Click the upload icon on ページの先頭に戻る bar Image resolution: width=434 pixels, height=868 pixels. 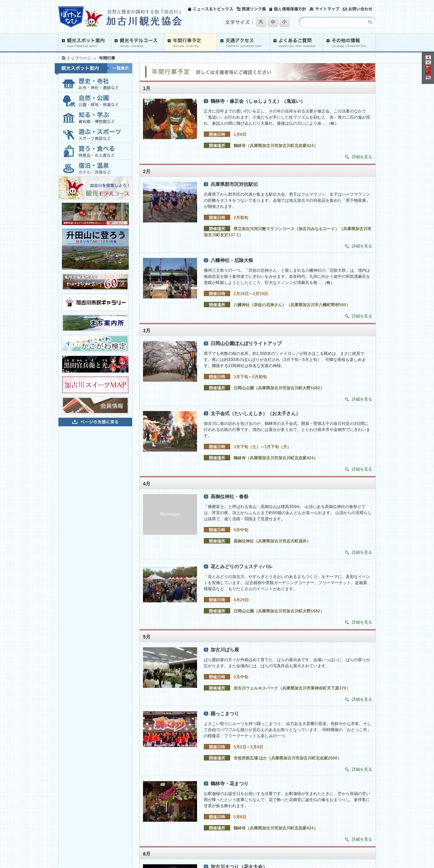[x=75, y=422]
